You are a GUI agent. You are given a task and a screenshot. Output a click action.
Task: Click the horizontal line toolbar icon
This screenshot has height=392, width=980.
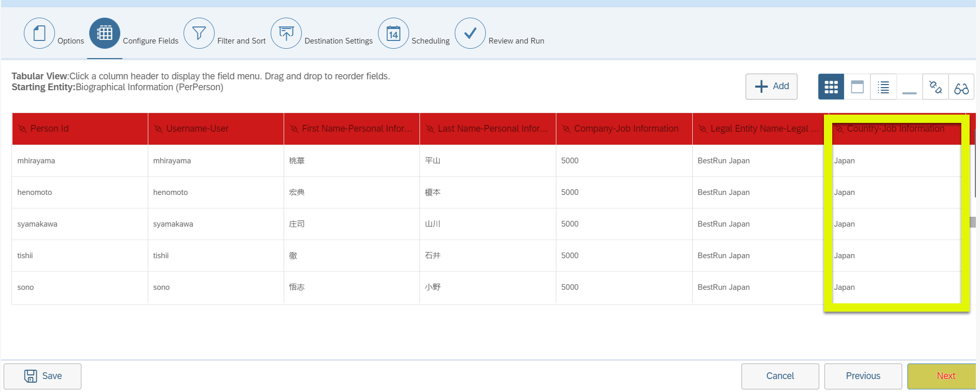click(909, 87)
